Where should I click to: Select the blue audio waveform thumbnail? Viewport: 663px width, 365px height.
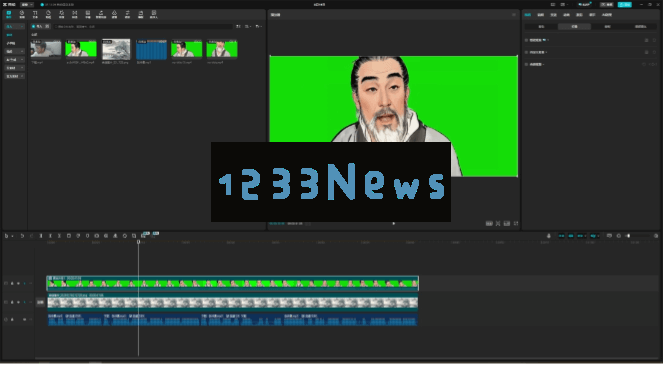(151, 49)
